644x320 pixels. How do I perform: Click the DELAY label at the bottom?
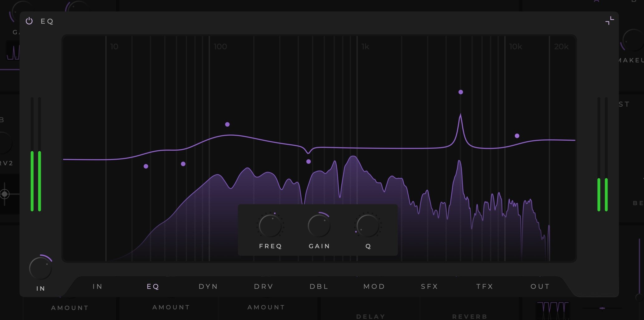tap(370, 316)
